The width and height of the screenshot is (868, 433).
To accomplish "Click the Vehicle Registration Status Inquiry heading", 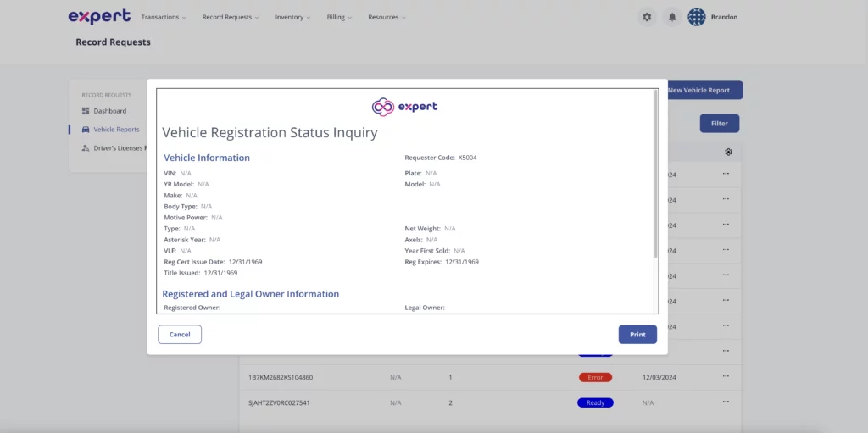I will coord(270,133).
